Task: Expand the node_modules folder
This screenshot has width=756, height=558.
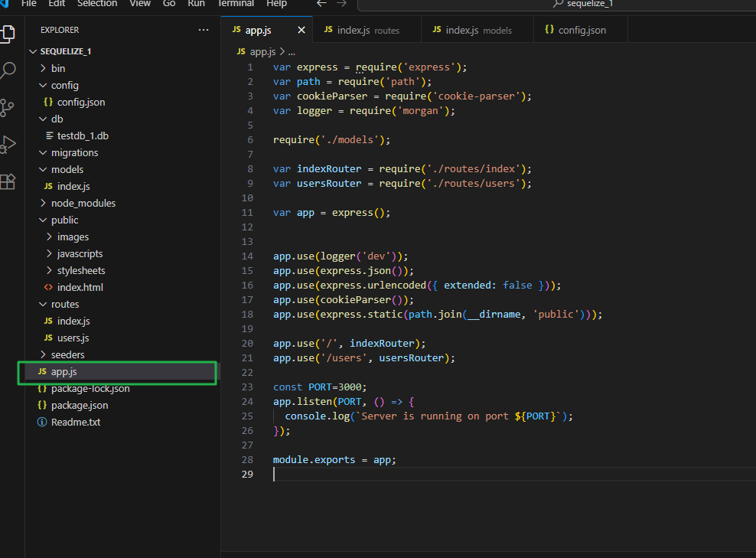Action: pos(43,203)
